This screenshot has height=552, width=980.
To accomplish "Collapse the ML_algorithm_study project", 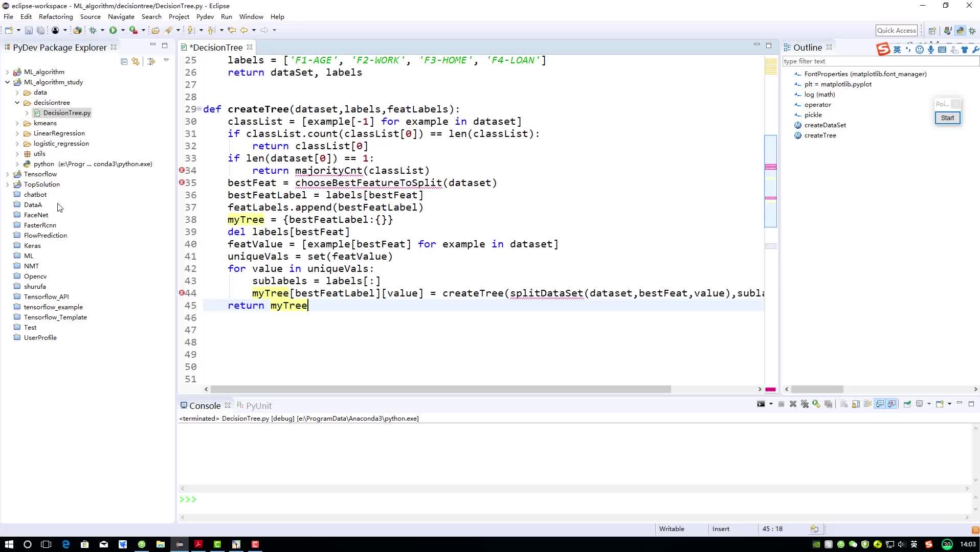I will [x=7, y=82].
